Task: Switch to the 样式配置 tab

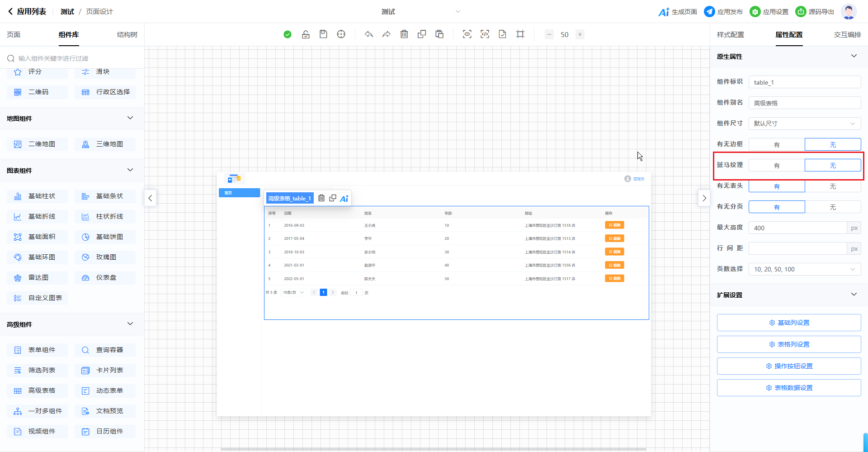Action: (x=730, y=35)
